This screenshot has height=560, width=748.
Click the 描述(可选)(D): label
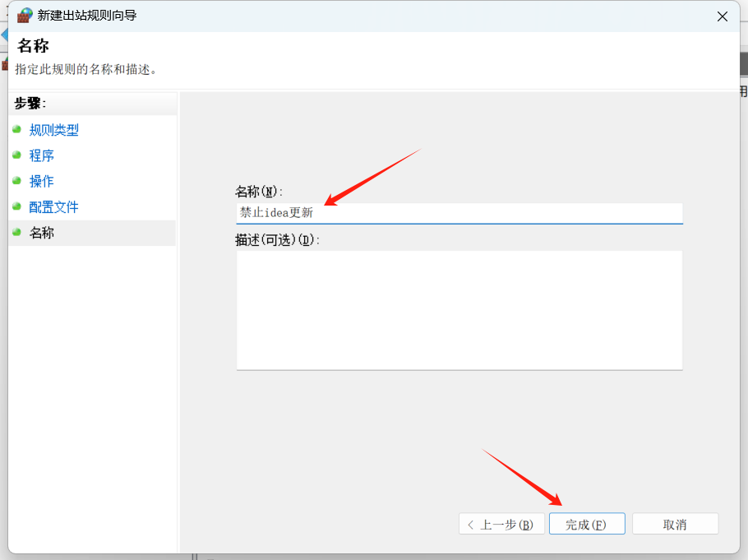(277, 240)
